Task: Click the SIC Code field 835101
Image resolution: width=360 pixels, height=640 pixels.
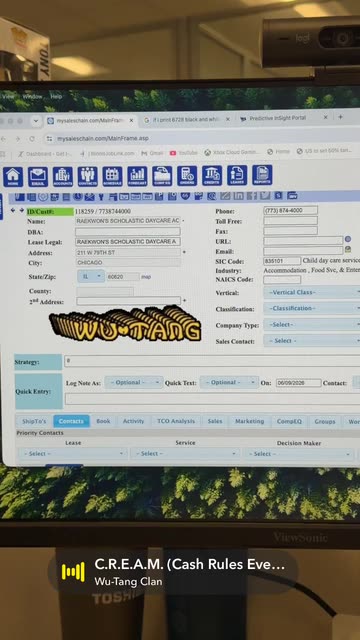Action: 282,261
